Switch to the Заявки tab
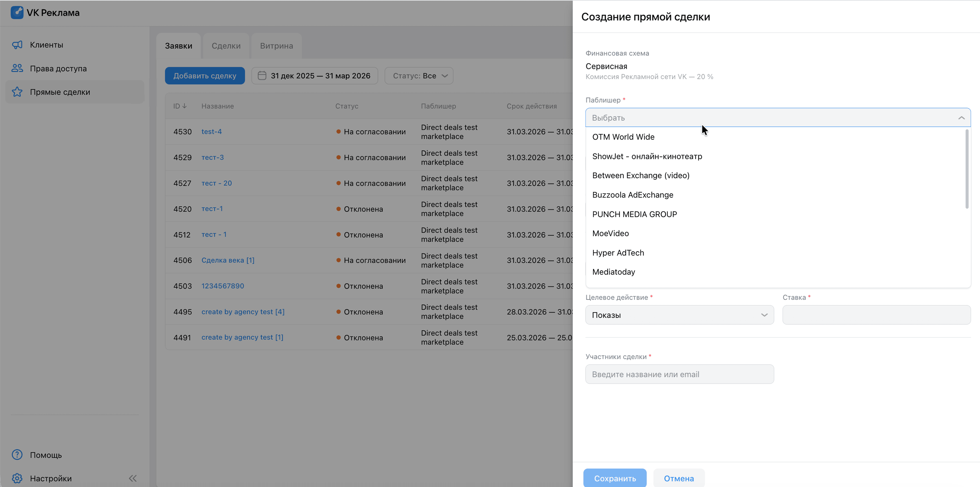This screenshot has height=487, width=980. point(179,46)
